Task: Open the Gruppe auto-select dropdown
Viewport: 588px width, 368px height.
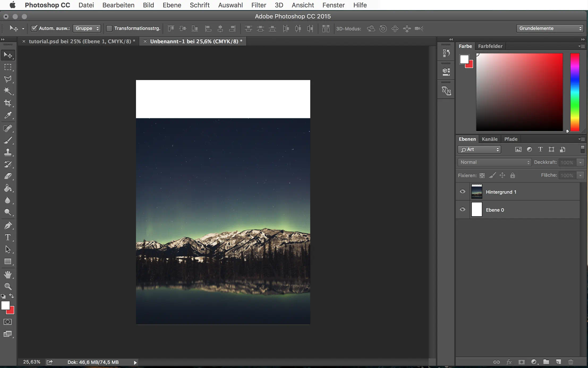Action: point(87,28)
